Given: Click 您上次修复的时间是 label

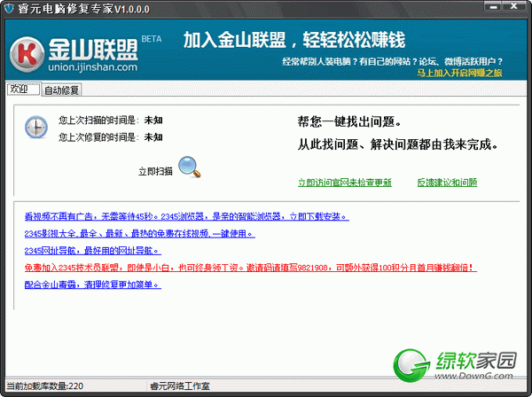Looking at the screenshot, I should tap(98, 137).
